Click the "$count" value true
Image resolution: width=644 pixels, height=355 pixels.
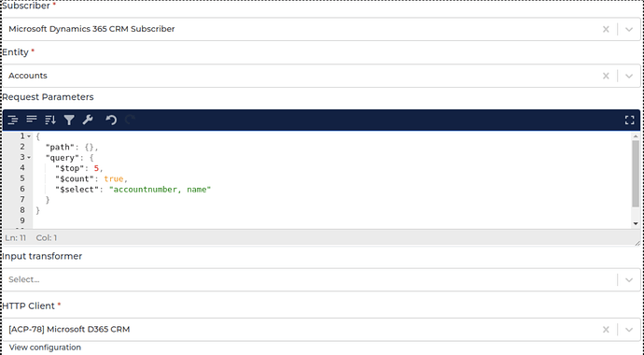(x=114, y=178)
